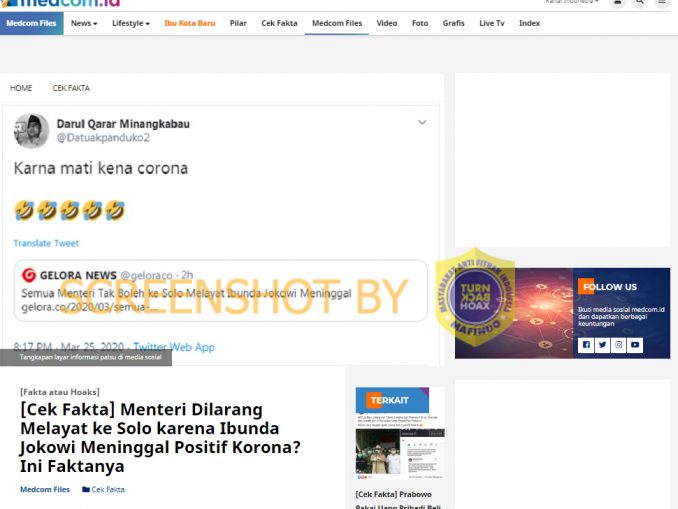Open the Ibu Kota Baru section
Screen dimensions: 678x509
tap(189, 23)
